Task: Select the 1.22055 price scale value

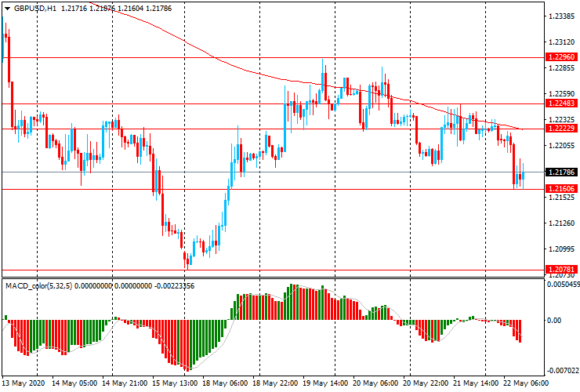Action: click(x=562, y=146)
